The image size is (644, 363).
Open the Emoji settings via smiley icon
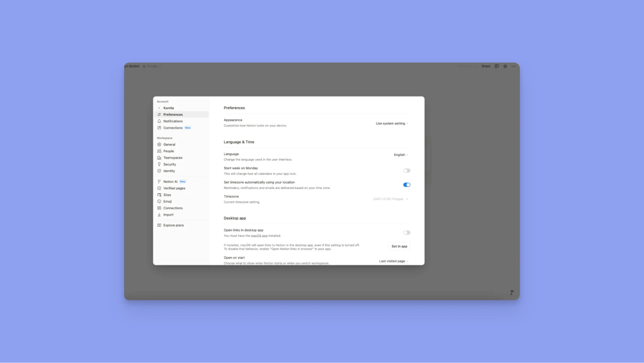click(x=160, y=201)
